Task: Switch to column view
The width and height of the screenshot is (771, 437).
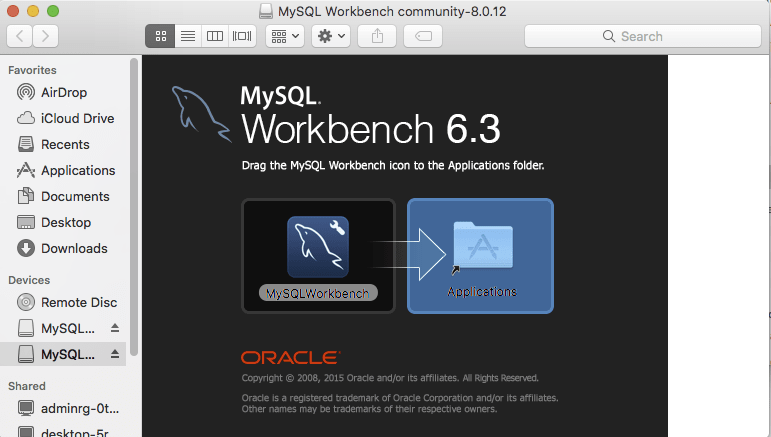Action: click(x=215, y=36)
